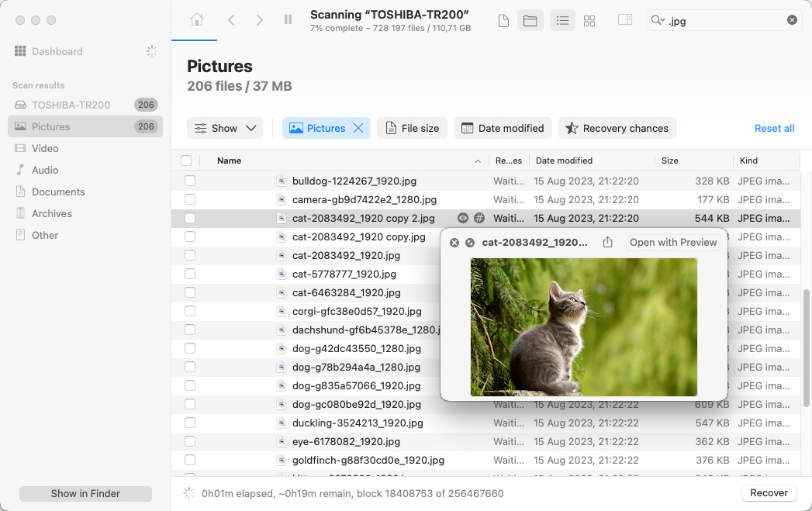The height and width of the screenshot is (511, 812).
Task: Switch to flat file view icon
Action: 503,21
